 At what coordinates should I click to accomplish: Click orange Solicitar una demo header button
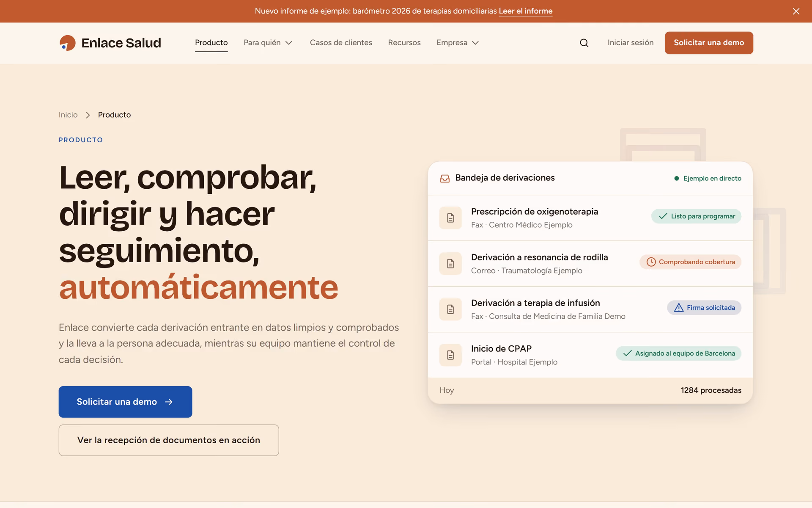(709, 43)
